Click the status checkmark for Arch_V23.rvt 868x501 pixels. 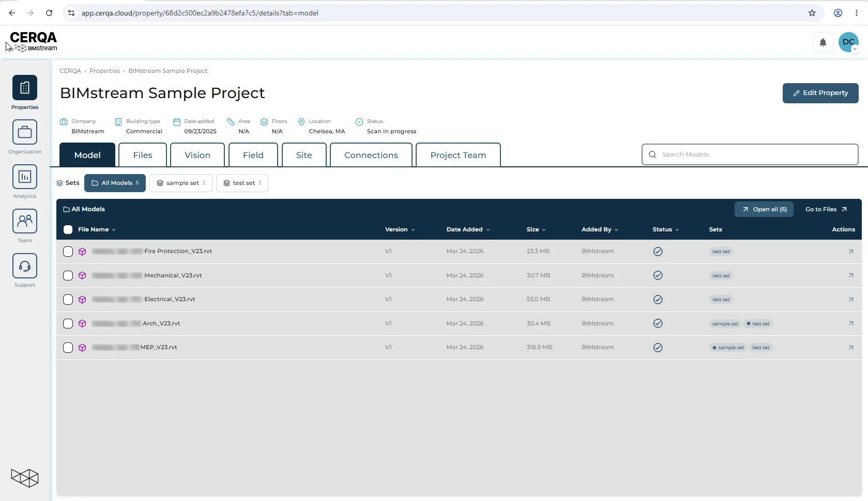click(658, 323)
